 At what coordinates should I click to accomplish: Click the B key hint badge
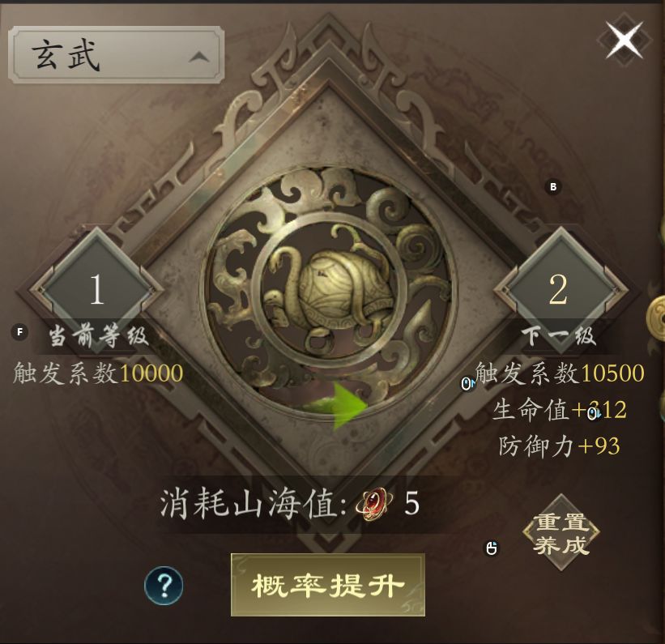click(x=553, y=186)
